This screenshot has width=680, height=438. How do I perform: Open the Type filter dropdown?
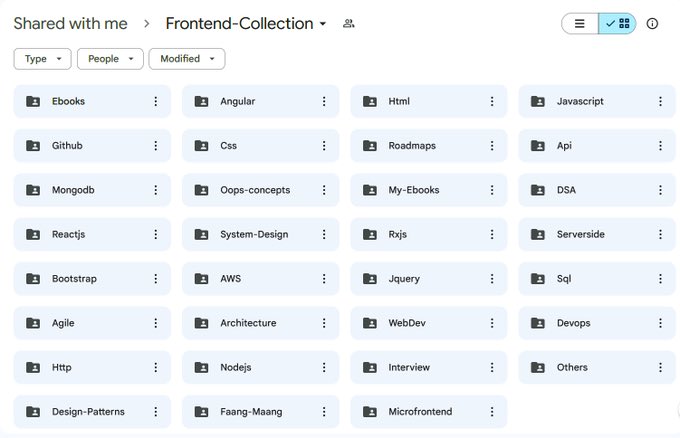point(42,59)
